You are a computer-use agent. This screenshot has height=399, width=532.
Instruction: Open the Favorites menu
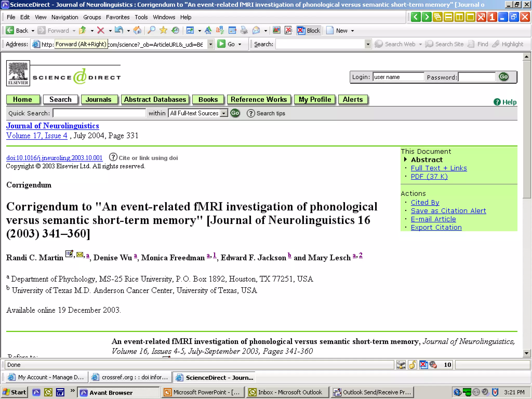click(x=118, y=17)
